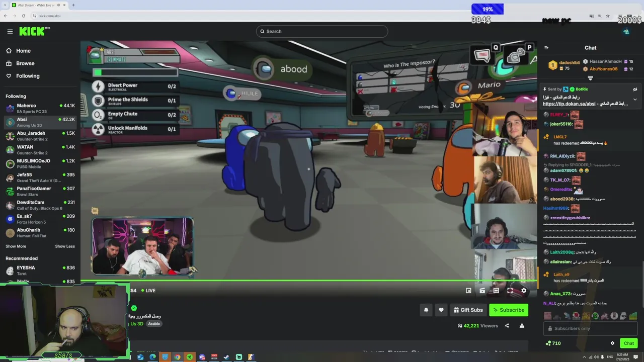
Task: Share the stream via share icon
Action: [507, 326]
